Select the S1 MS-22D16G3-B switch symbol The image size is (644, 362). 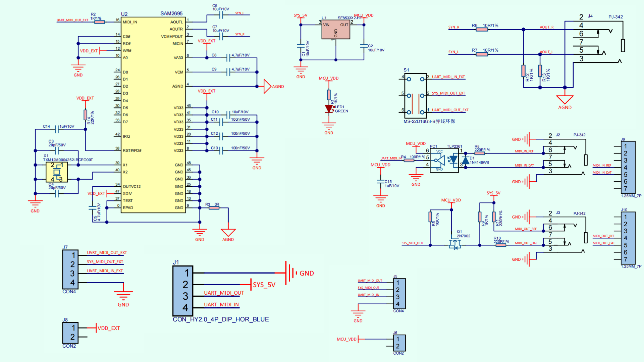pos(415,96)
